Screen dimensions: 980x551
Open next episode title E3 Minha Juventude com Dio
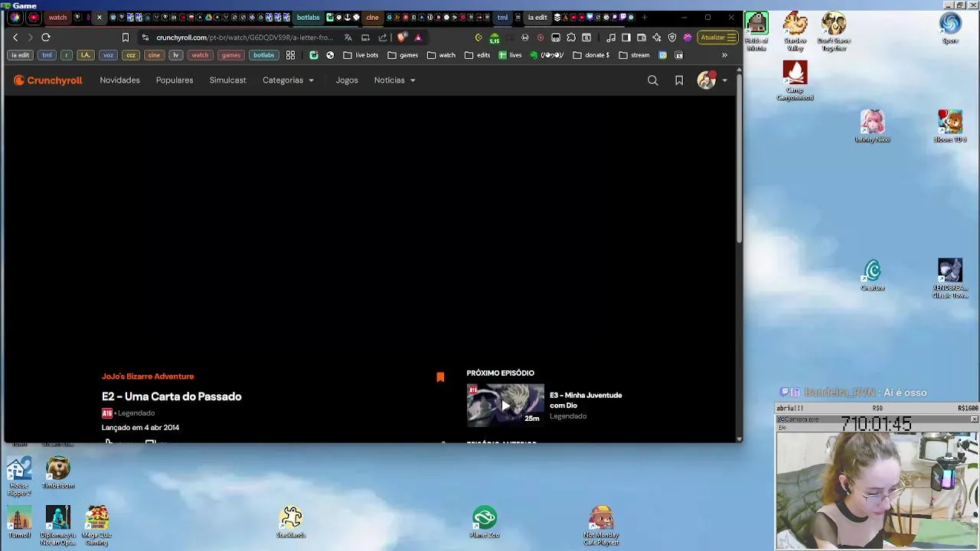(586, 400)
